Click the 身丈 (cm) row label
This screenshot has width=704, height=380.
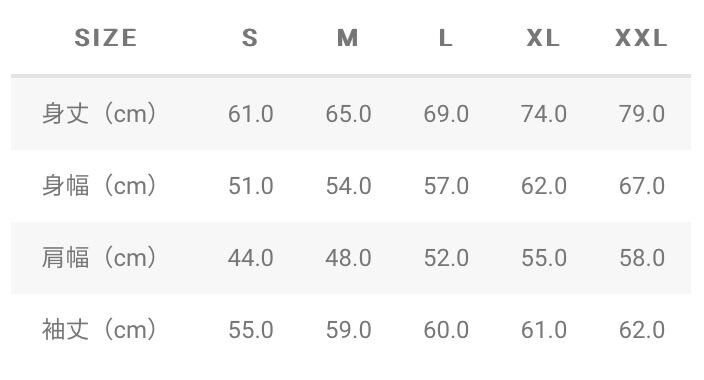99,114
